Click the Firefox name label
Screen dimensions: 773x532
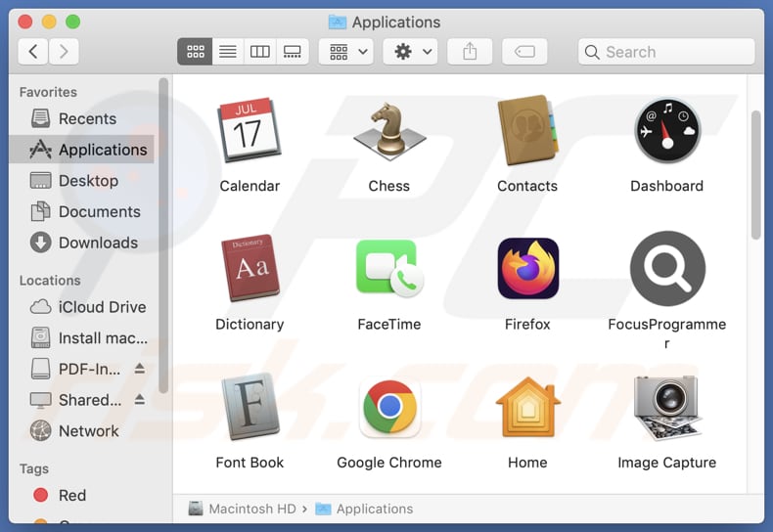(x=527, y=324)
